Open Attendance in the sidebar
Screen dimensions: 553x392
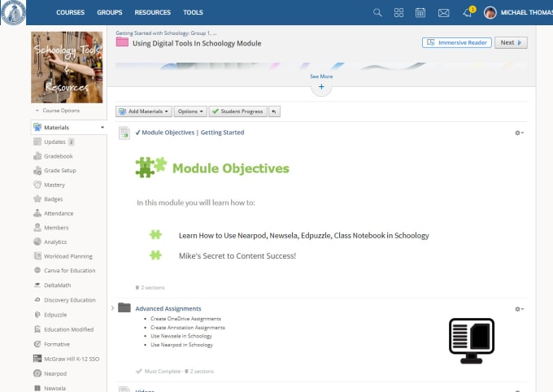[59, 213]
